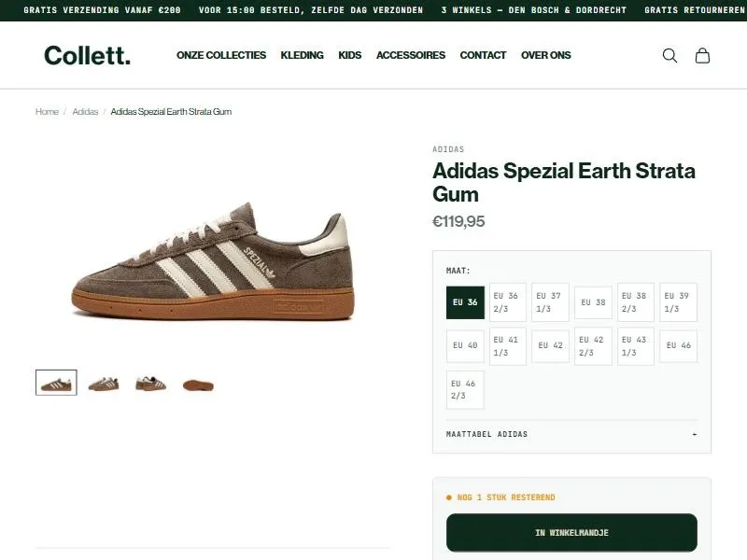Click the price €119,95
747x560 pixels.
click(458, 221)
